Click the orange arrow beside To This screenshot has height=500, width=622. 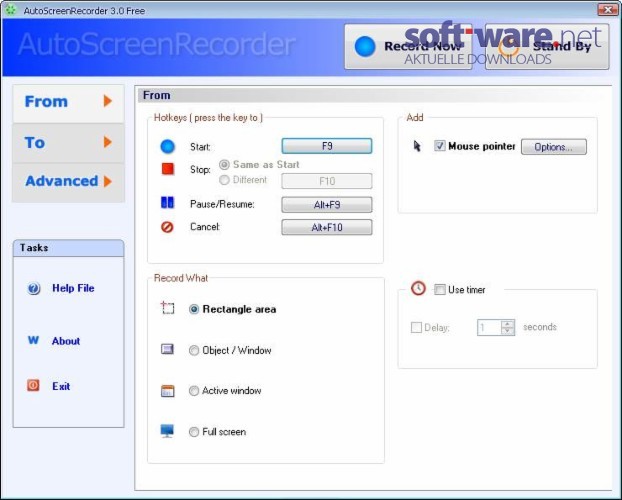click(x=108, y=142)
